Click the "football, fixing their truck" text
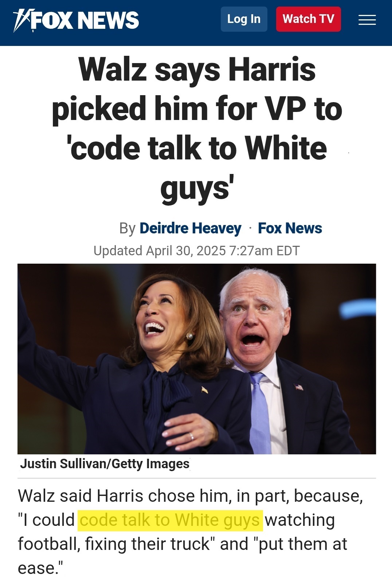This screenshot has width=392, height=582. (x=114, y=544)
